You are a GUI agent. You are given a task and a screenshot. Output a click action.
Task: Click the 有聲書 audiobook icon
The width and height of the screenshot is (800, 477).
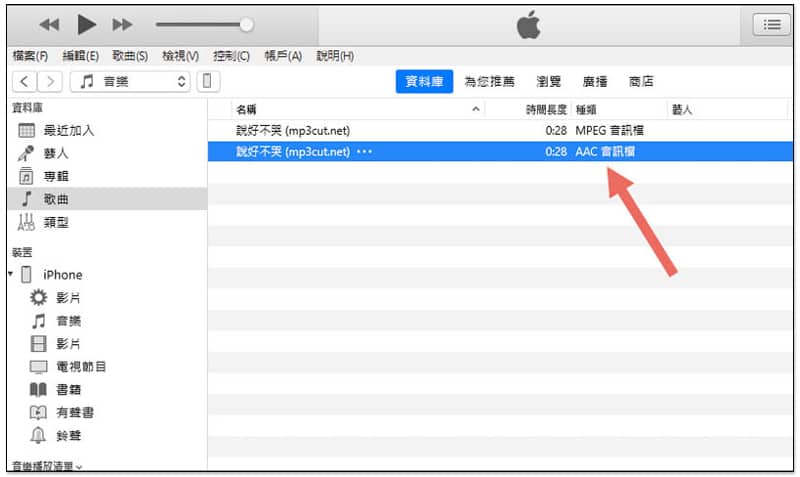[38, 413]
